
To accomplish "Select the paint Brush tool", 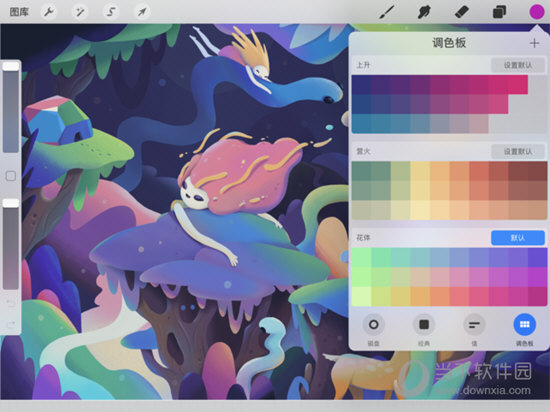I will click(387, 13).
